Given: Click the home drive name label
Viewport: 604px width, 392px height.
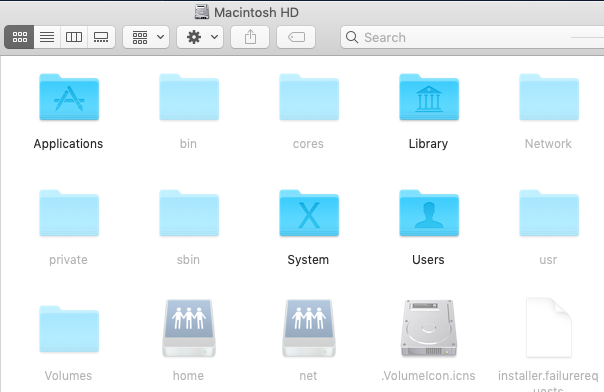Looking at the screenshot, I should coord(188,375).
